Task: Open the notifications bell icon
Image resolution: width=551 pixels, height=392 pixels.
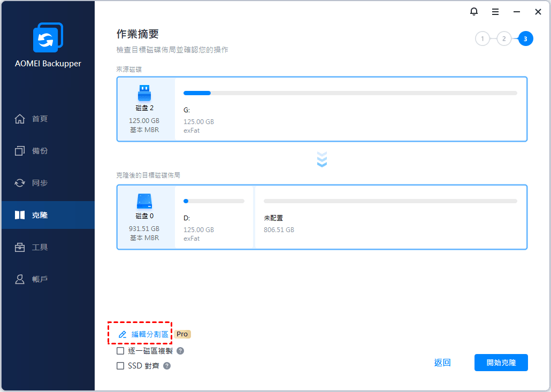Action: (x=473, y=12)
